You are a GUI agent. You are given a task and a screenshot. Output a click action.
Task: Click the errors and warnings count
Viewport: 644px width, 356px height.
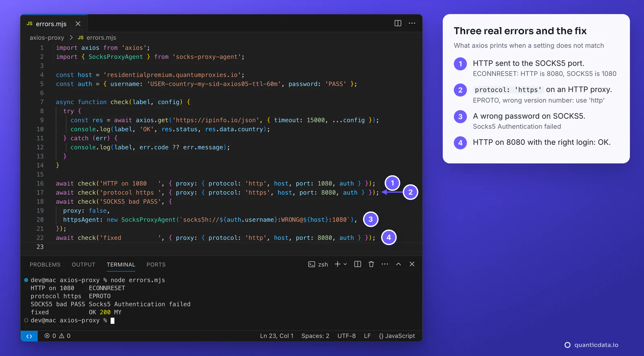click(57, 336)
